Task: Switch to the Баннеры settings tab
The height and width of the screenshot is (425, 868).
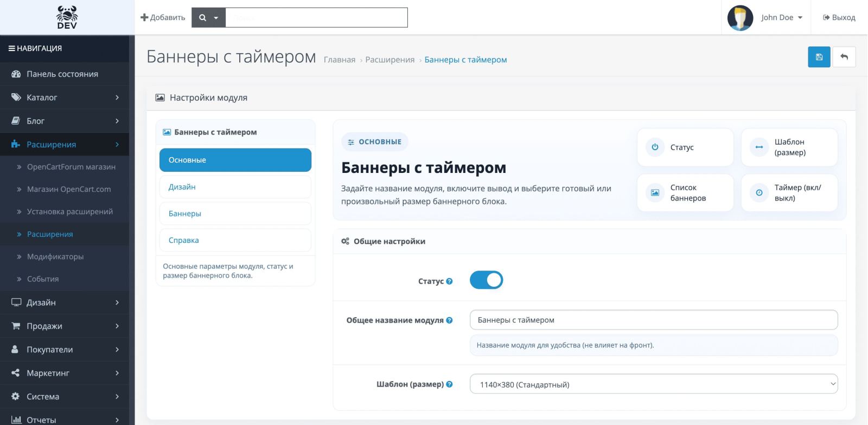Action: point(235,214)
